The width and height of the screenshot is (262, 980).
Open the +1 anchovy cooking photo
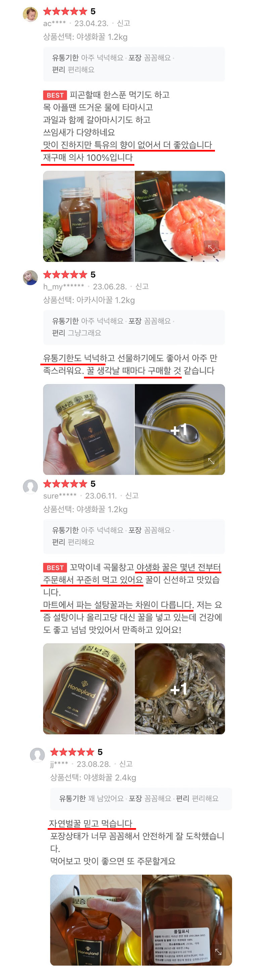click(x=180, y=689)
